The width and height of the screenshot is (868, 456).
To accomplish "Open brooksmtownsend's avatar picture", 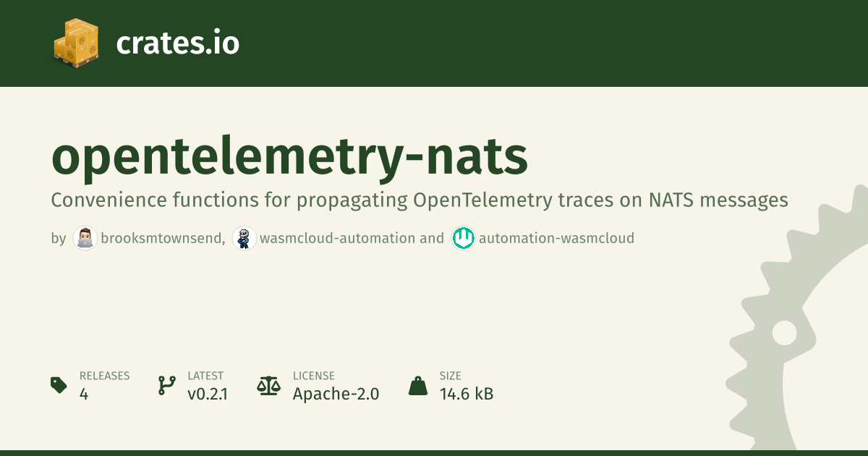I will click(x=85, y=238).
